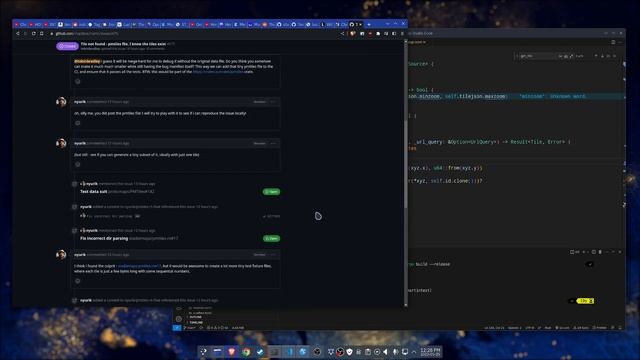Open the OBS Studio taskbar icon
This screenshot has width=640, height=360.
[x=317, y=351]
